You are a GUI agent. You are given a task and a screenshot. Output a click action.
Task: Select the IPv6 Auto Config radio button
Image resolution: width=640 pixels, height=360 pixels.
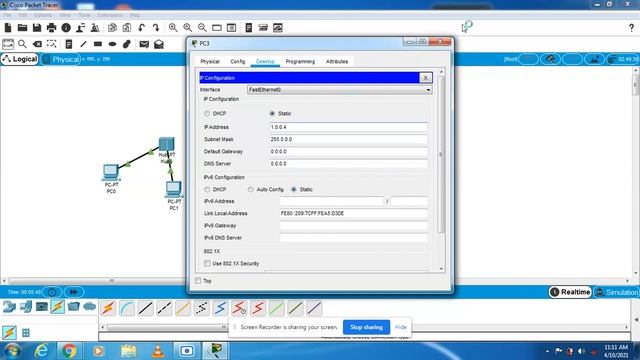(251, 189)
